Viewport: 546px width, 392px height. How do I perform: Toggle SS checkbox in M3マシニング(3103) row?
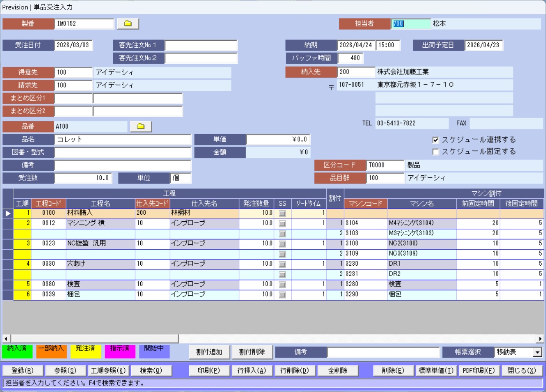pyautogui.click(x=282, y=234)
